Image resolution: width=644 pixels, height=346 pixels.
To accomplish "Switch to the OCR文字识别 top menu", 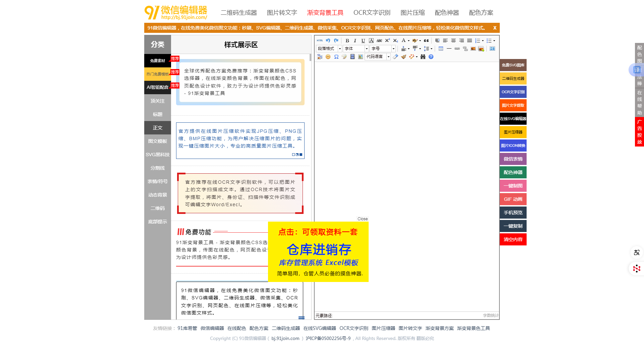I will pyautogui.click(x=372, y=12).
